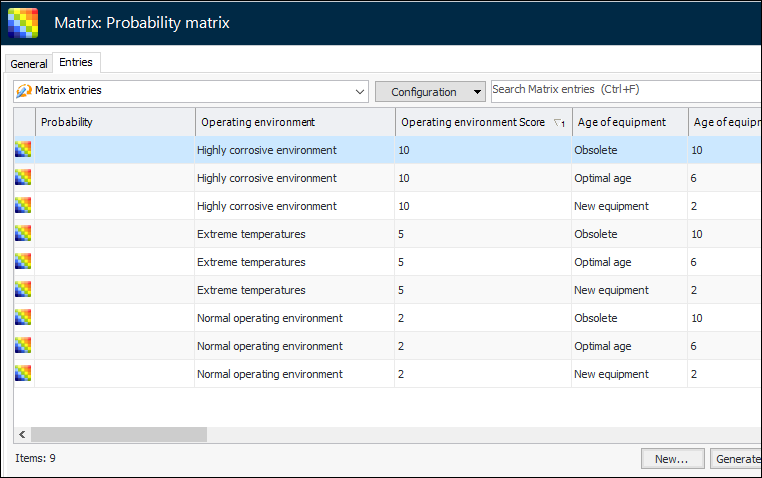Expand the Matrix entries view dropdown
Viewport: 762px width, 478px height.
tap(360, 92)
